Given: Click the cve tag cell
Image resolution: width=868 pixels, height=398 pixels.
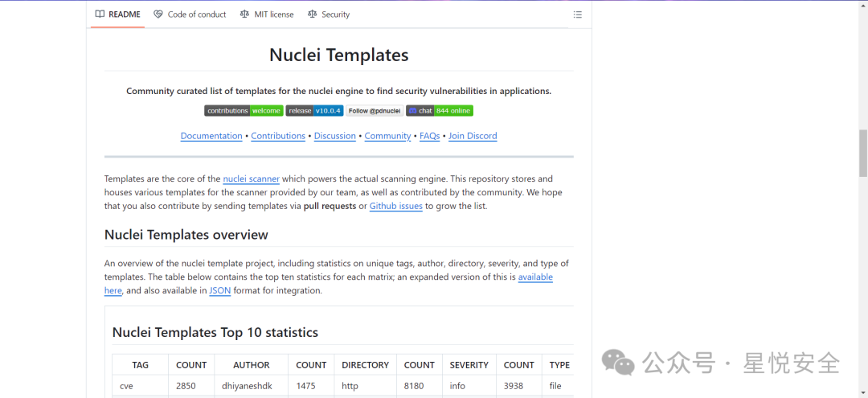Looking at the screenshot, I should pos(140,385).
